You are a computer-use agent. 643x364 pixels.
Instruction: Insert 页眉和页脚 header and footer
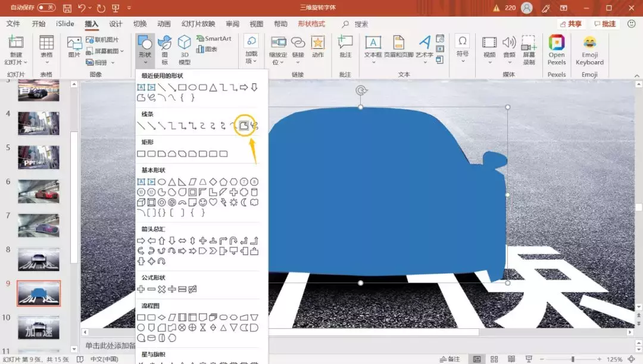tap(398, 46)
